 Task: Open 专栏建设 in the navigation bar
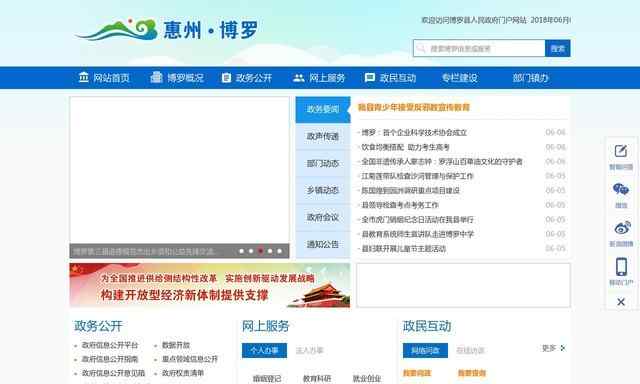[x=460, y=78]
